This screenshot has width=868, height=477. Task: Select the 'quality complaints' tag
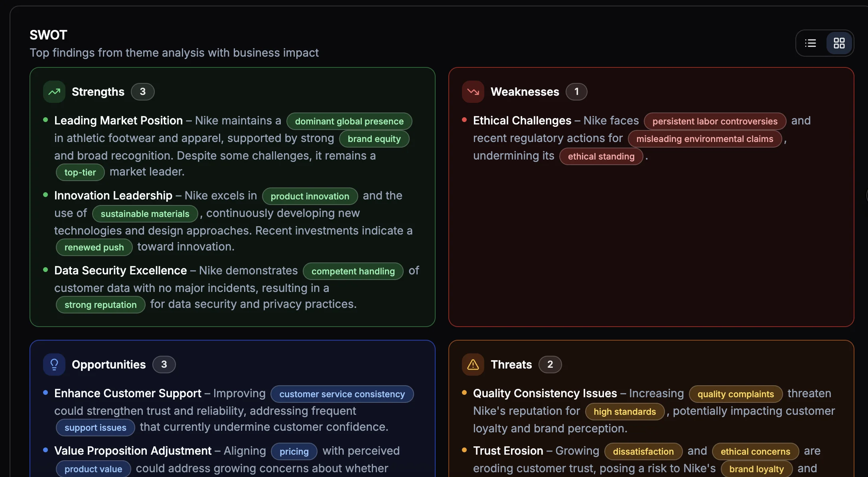pos(735,394)
